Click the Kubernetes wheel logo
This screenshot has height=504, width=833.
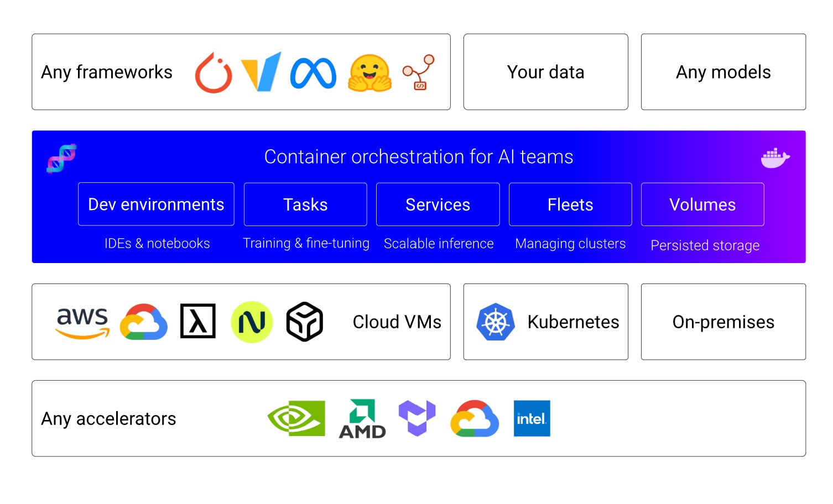point(496,322)
